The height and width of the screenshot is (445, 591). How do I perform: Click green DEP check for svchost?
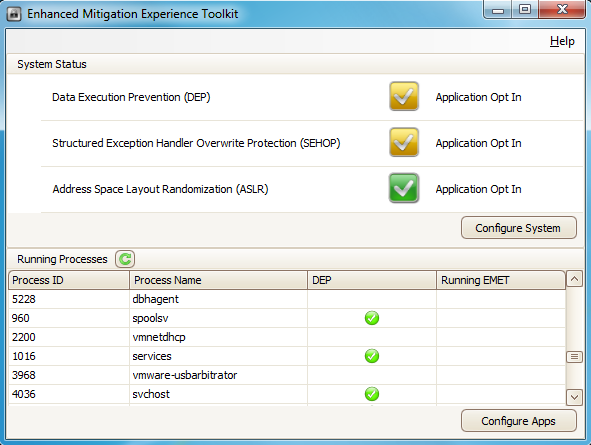(372, 394)
